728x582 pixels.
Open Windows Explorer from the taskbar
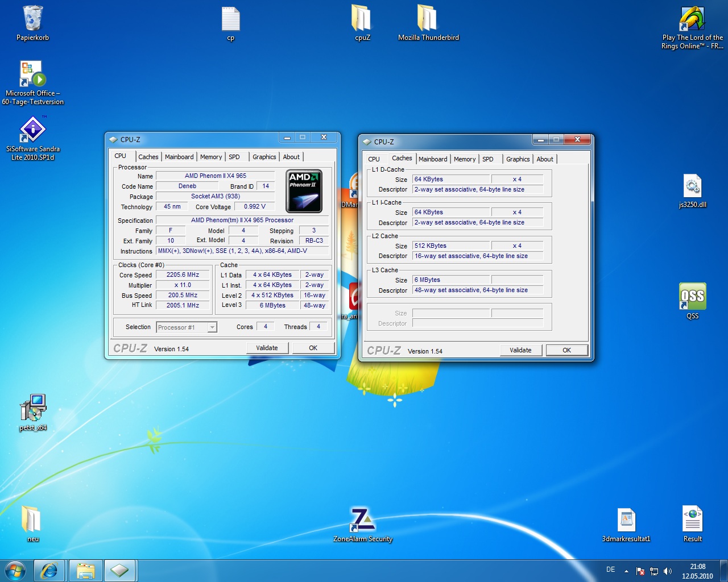[85, 571]
